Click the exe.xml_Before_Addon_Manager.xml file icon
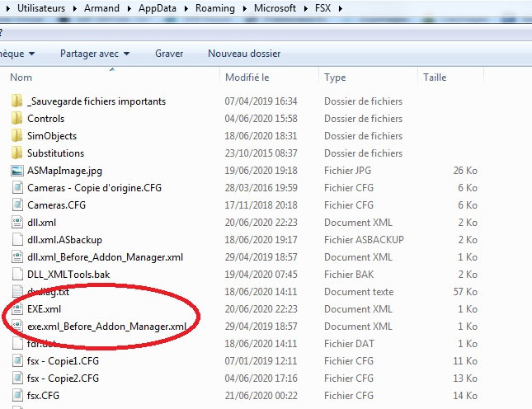532x409 pixels. tap(17, 326)
